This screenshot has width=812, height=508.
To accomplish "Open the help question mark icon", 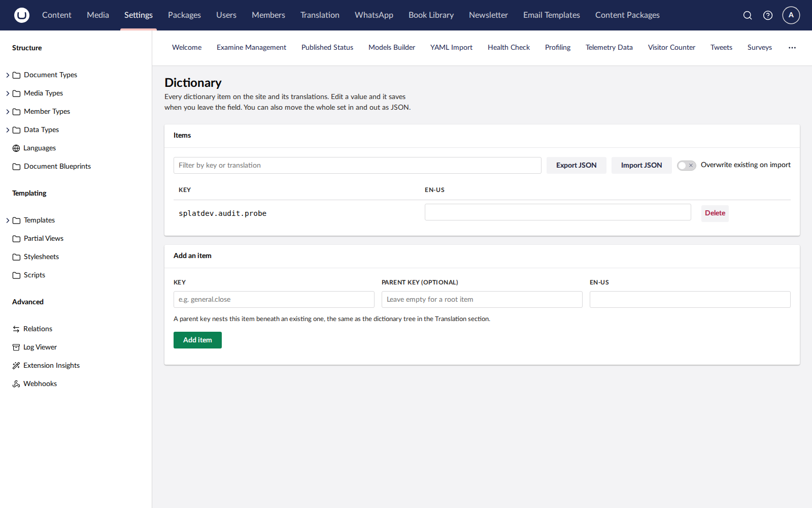I will tap(768, 15).
